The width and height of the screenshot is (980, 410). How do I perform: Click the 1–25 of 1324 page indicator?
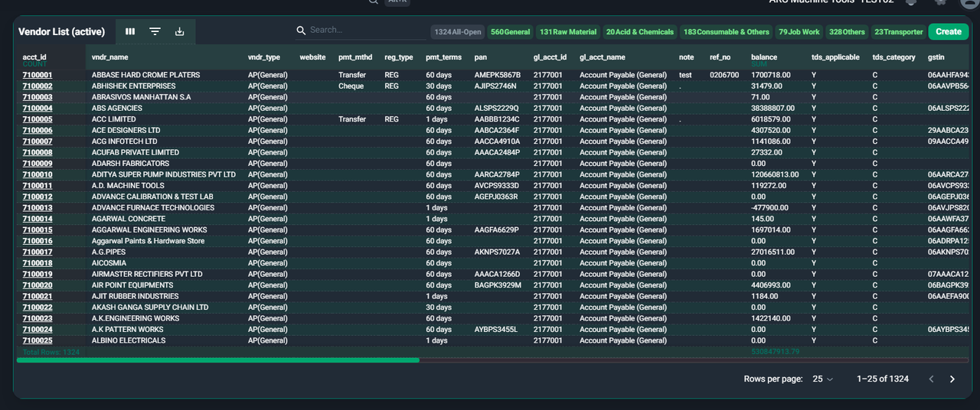(x=883, y=379)
